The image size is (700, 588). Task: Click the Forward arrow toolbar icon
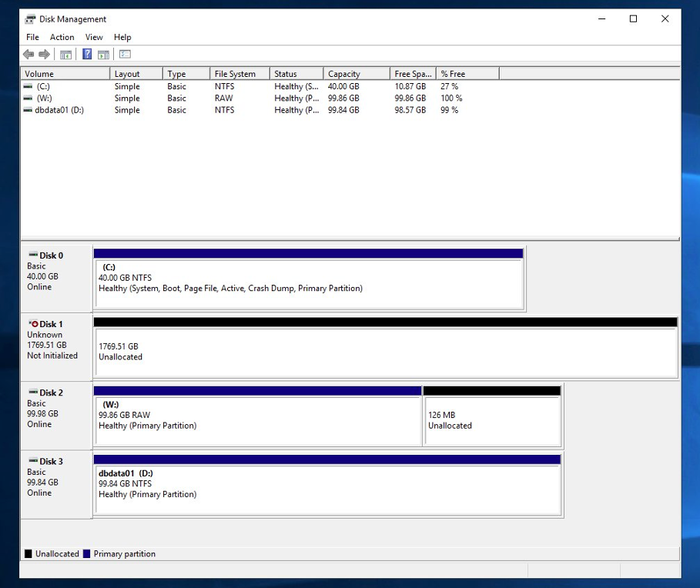click(x=44, y=55)
